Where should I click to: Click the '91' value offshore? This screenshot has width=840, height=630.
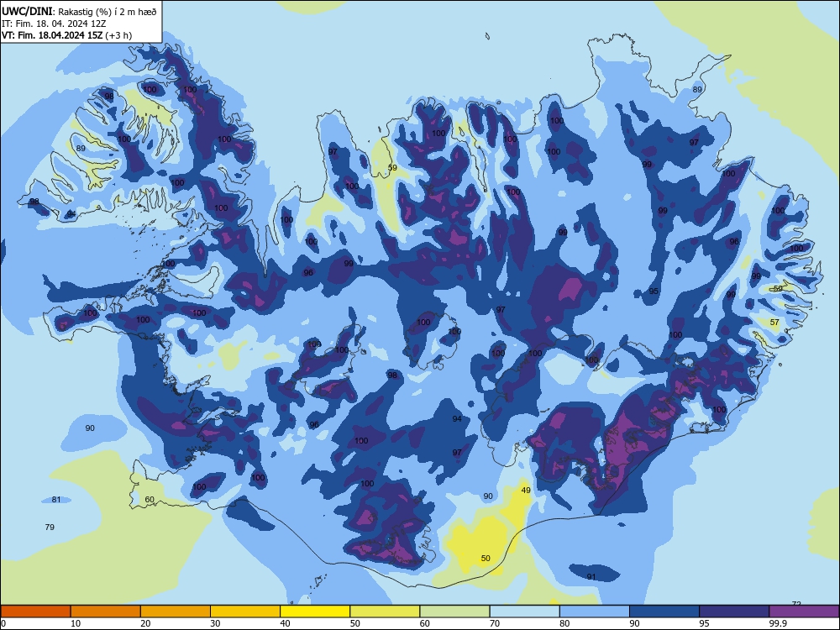591,577
